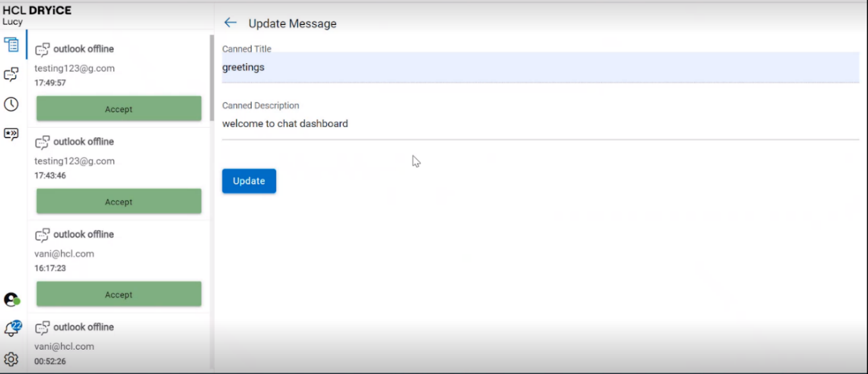The image size is (868, 374).
Task: Open the settings gear icon
Action: pos(11,360)
